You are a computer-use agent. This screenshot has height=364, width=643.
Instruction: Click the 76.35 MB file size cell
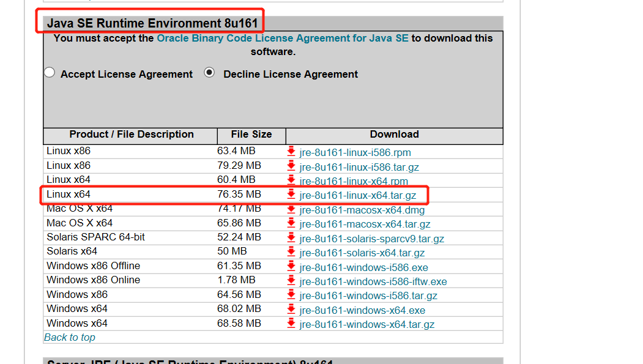point(239,195)
